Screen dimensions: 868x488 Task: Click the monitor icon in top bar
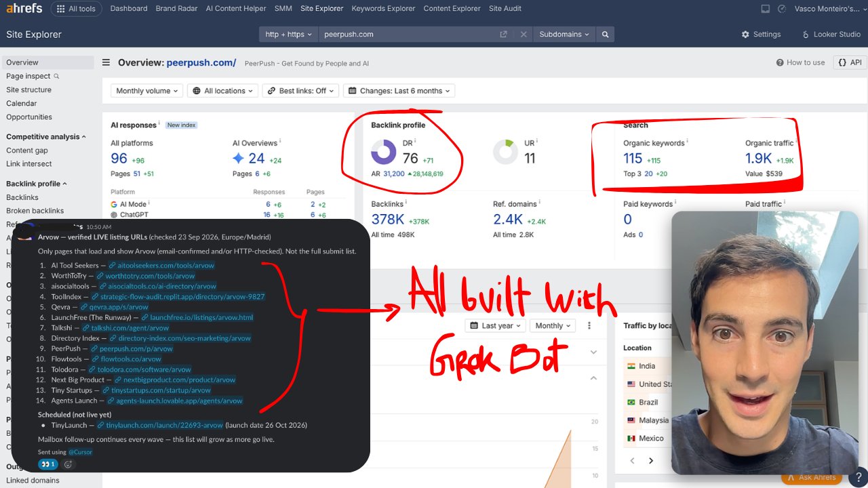pyautogui.click(x=766, y=9)
